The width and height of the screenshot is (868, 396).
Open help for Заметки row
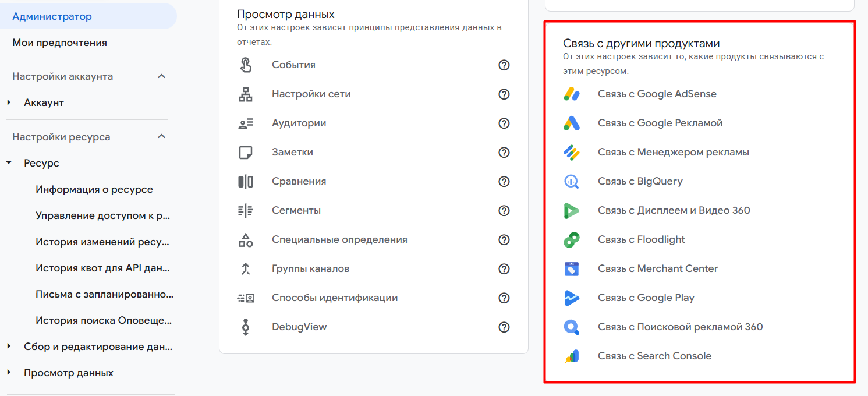(x=504, y=152)
